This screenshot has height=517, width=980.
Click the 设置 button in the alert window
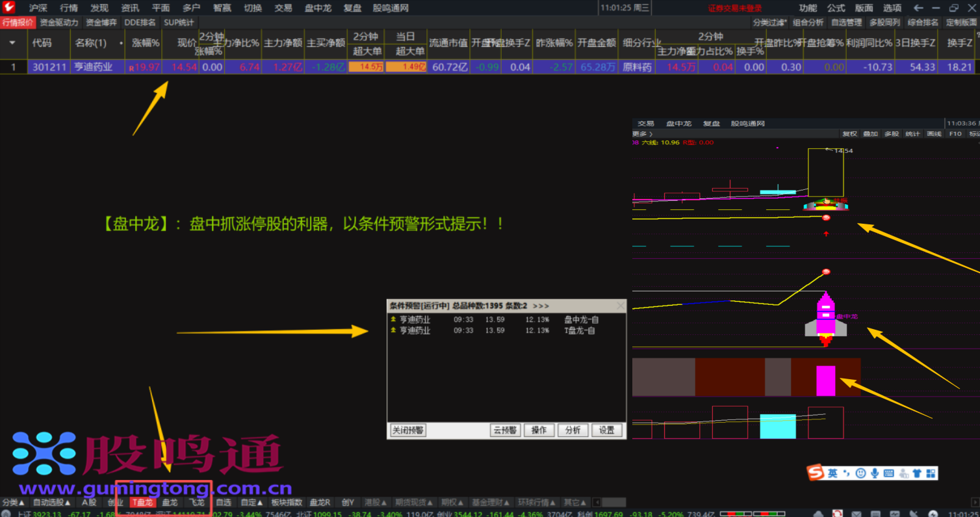606,430
